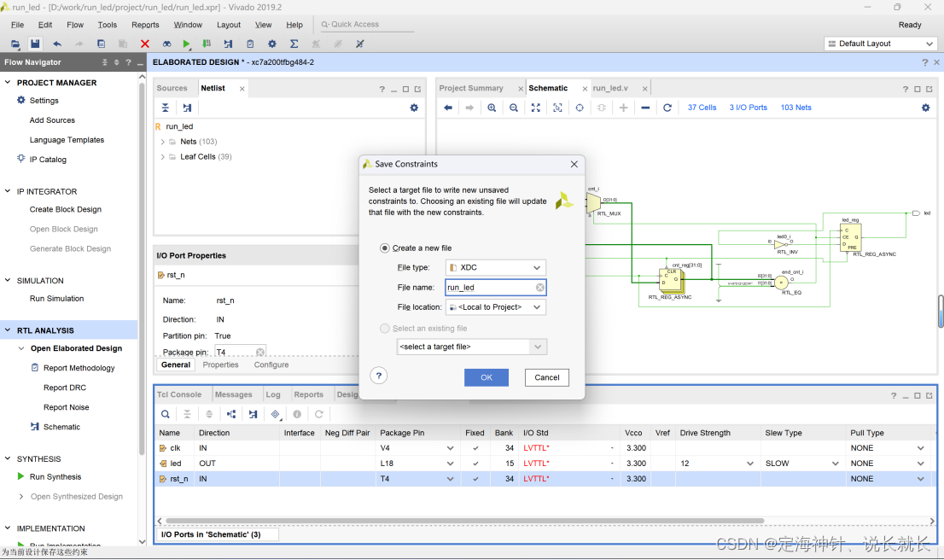Click the Auto-fit Selection crosshair icon
This screenshot has width=944, height=560.
click(580, 108)
